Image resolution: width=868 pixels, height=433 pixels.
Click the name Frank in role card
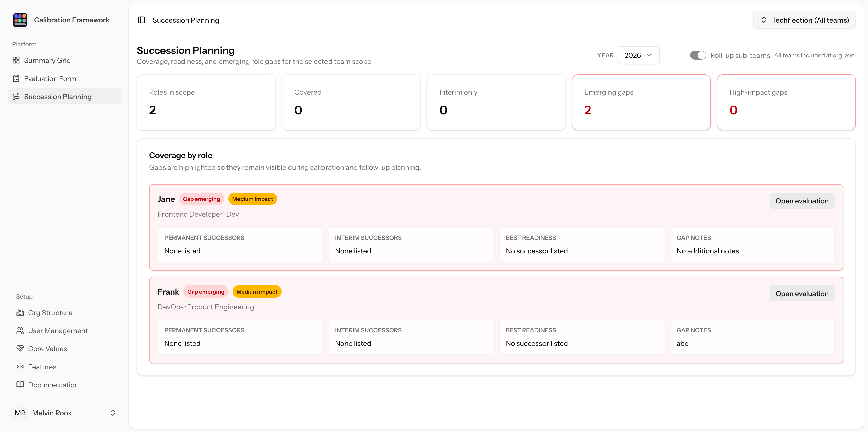[x=168, y=292]
